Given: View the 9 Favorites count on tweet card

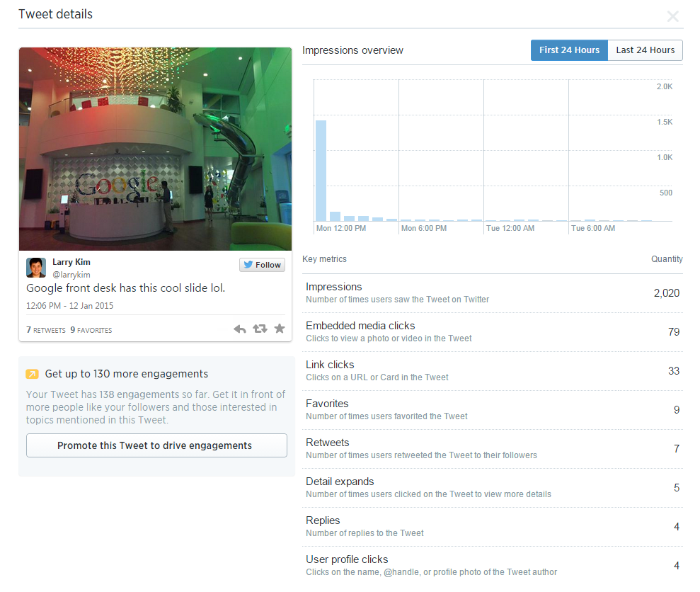Looking at the screenshot, I should [91, 330].
